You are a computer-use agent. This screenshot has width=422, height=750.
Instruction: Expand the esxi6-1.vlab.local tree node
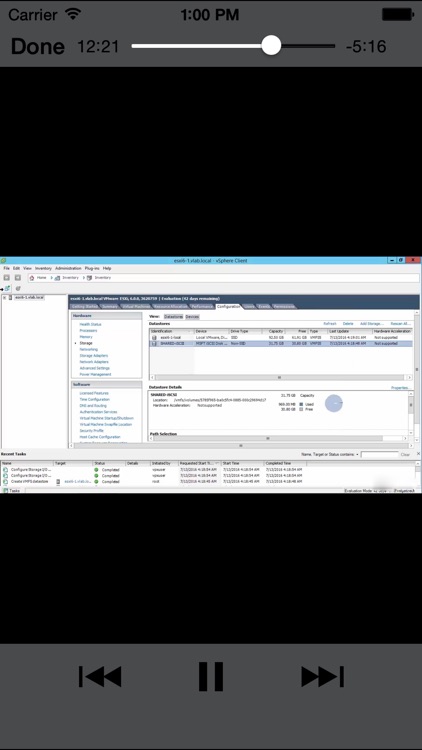tap(4, 298)
